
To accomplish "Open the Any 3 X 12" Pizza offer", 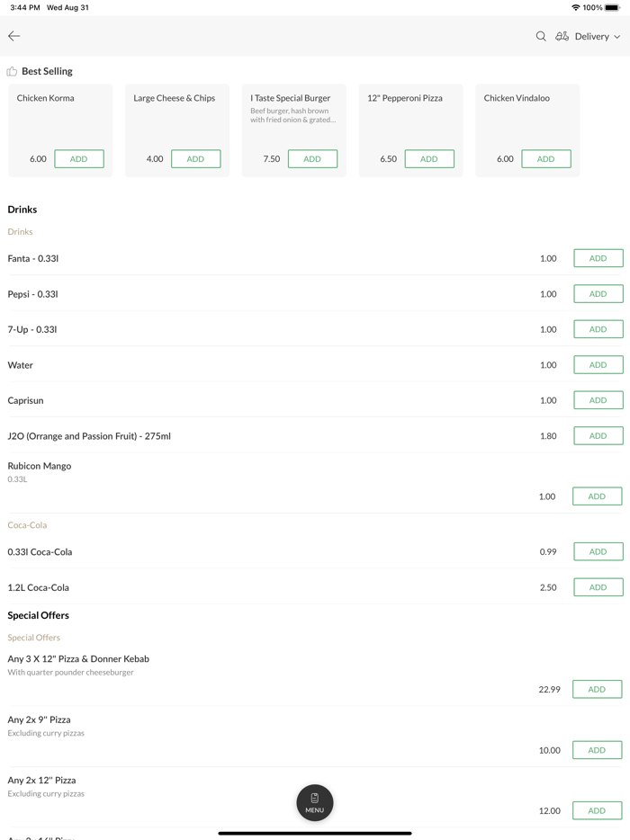I will pos(78,659).
